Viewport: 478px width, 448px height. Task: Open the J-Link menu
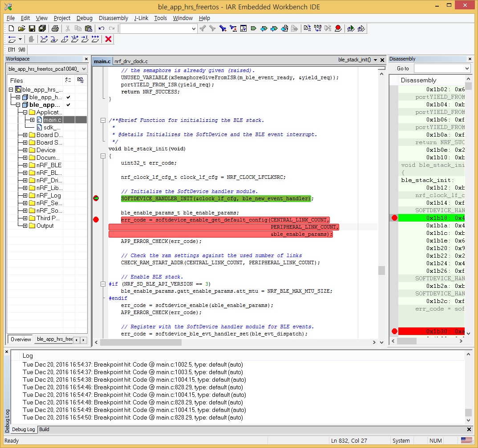point(141,18)
